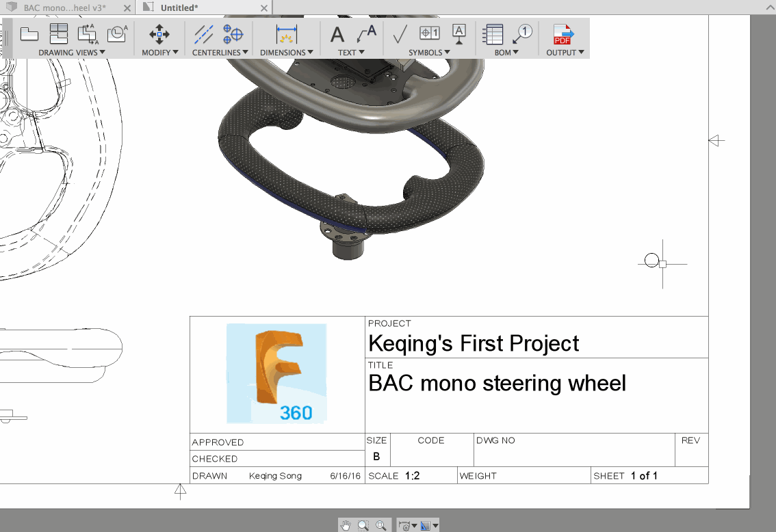This screenshot has width=776, height=532.
Task: Select the Center Mark tool
Action: (233, 34)
